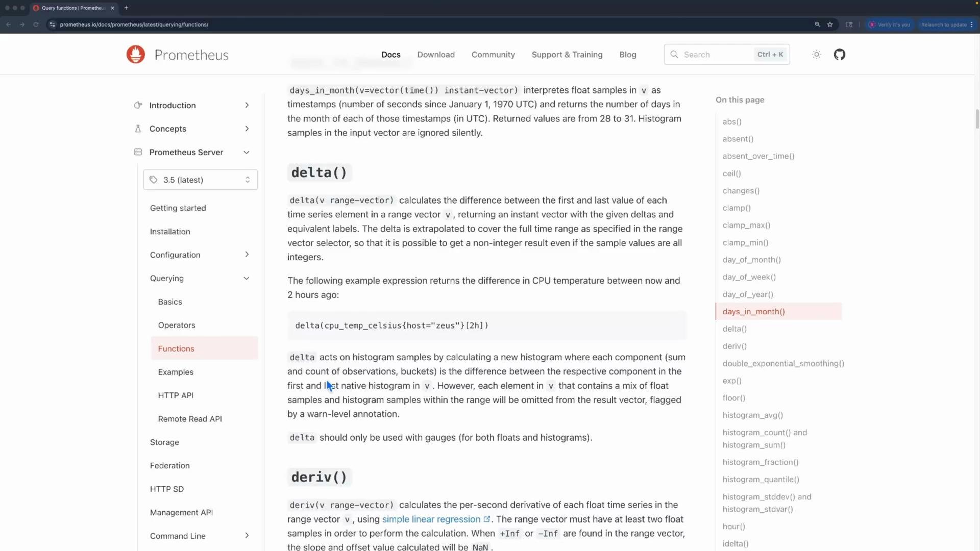
Task: Expand the Concepts chevron
Action: click(247, 129)
